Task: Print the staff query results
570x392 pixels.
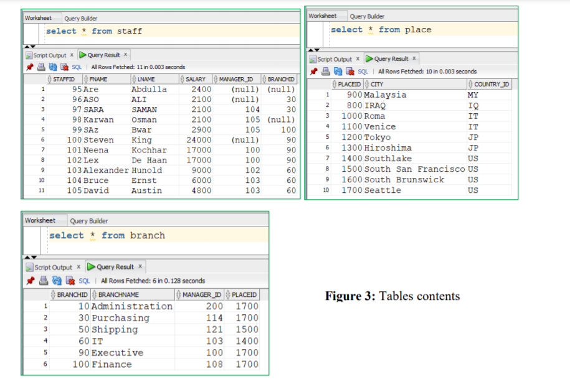Action: [x=40, y=67]
